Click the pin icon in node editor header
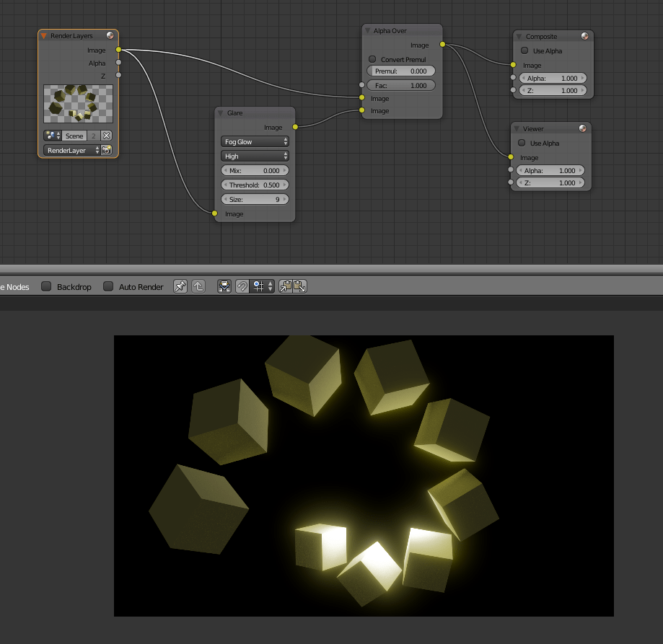The width and height of the screenshot is (663, 644). 180,286
